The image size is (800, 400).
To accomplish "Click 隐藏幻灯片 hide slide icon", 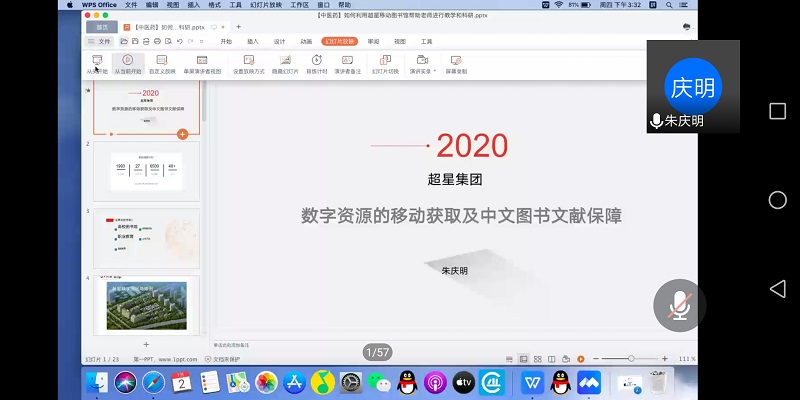I will pos(286,63).
